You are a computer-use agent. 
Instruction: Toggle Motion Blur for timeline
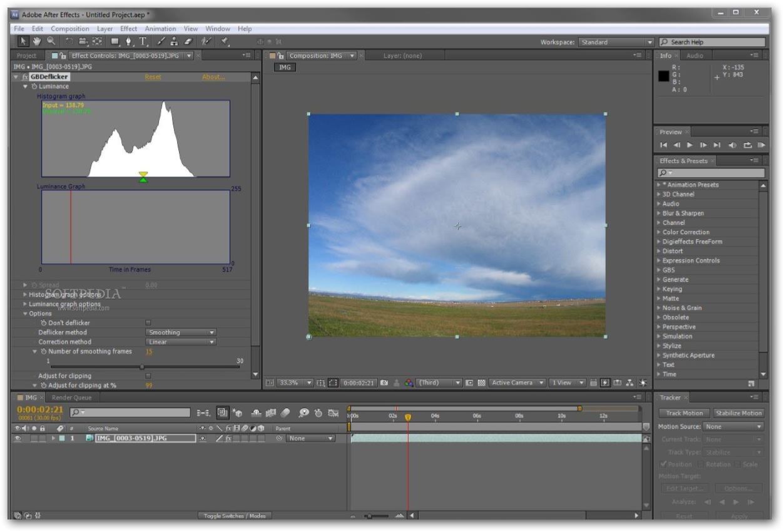[285, 412]
